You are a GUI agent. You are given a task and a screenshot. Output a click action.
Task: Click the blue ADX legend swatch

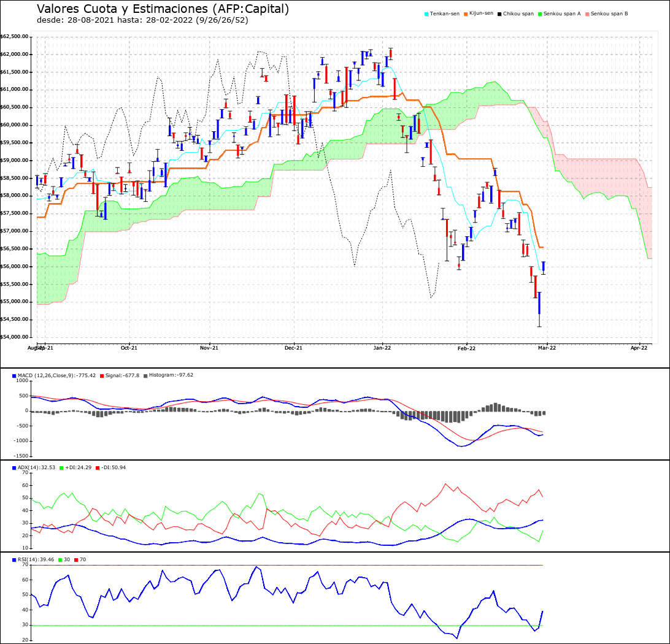point(14,468)
